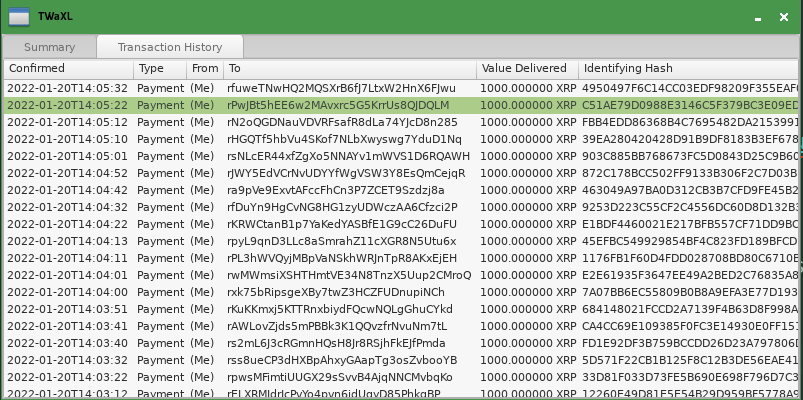Sort by the Type column header
This screenshot has width=803, height=400.
158,69
